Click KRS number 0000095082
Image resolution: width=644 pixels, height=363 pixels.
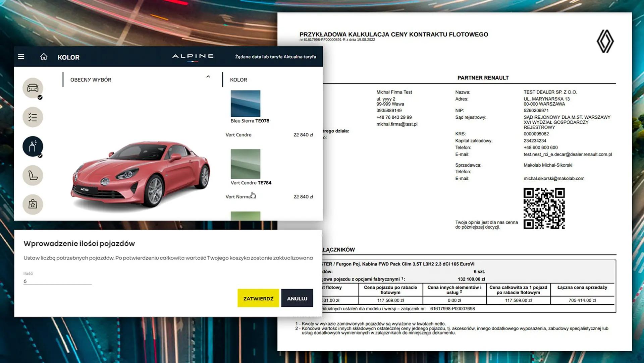coord(536,134)
